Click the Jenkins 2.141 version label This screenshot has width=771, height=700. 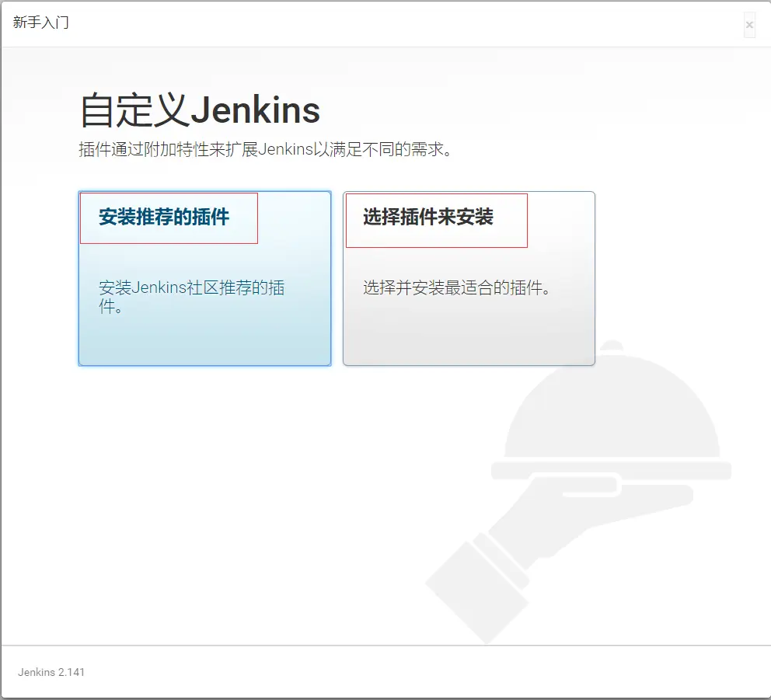point(50,672)
